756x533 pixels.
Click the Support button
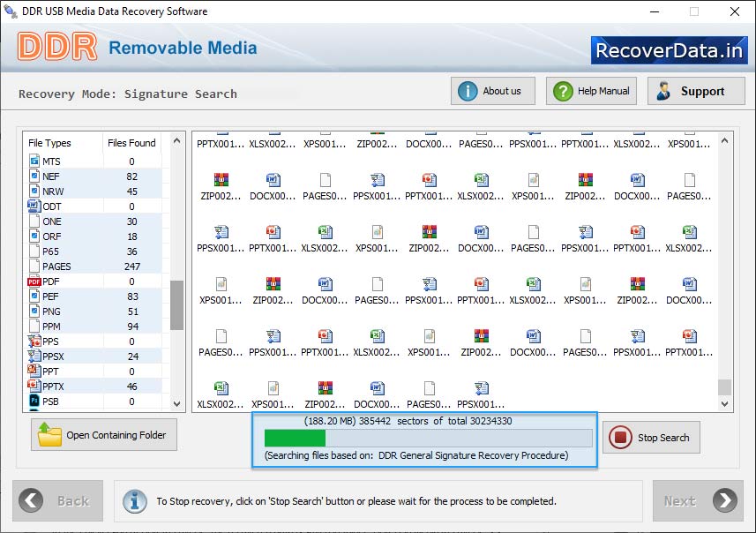696,91
